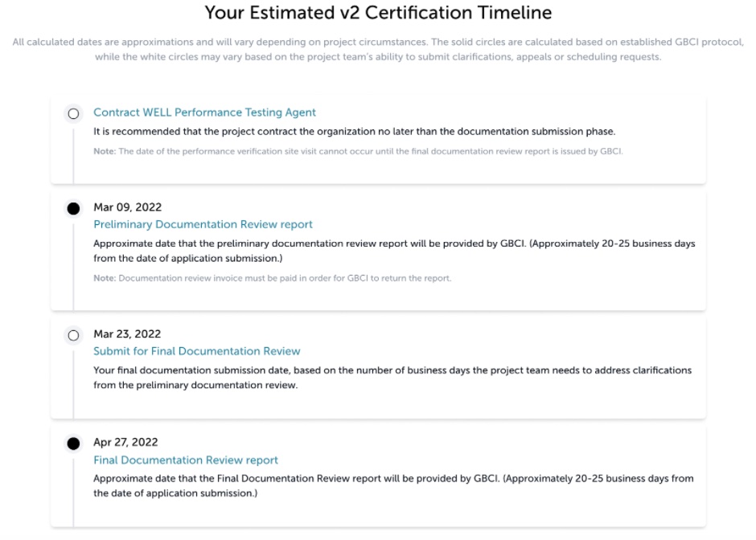Click the Final Documentation Review report description text
The width and height of the screenshot is (756, 540).
click(x=393, y=485)
